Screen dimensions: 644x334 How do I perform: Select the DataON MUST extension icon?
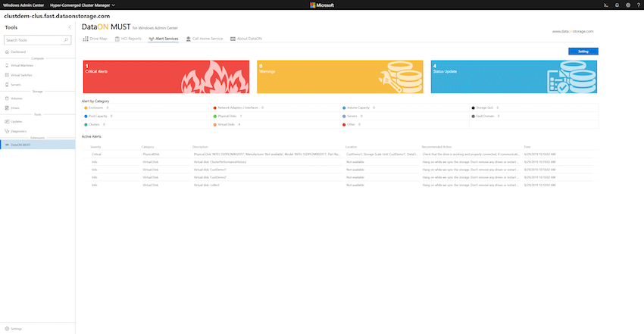7,145
